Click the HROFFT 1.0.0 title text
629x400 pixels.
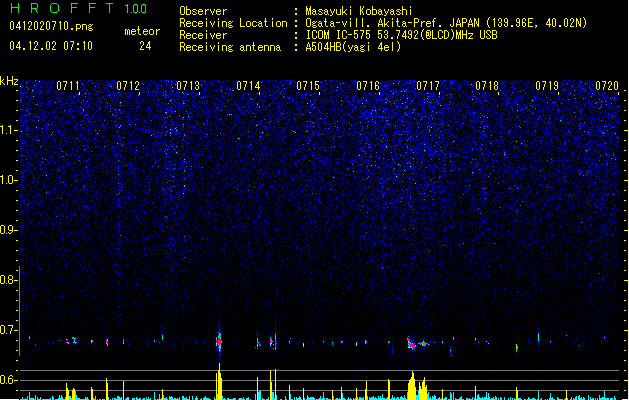[x=79, y=8]
